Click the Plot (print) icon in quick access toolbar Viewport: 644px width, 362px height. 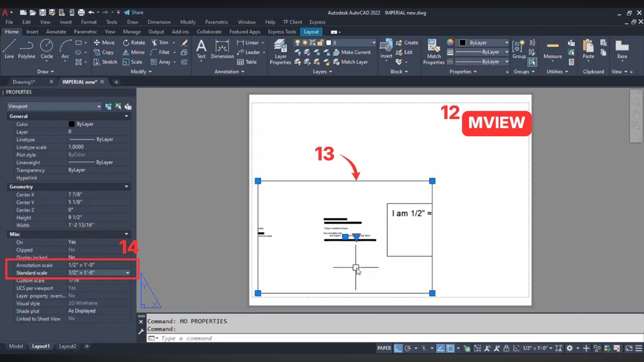[x=81, y=12]
